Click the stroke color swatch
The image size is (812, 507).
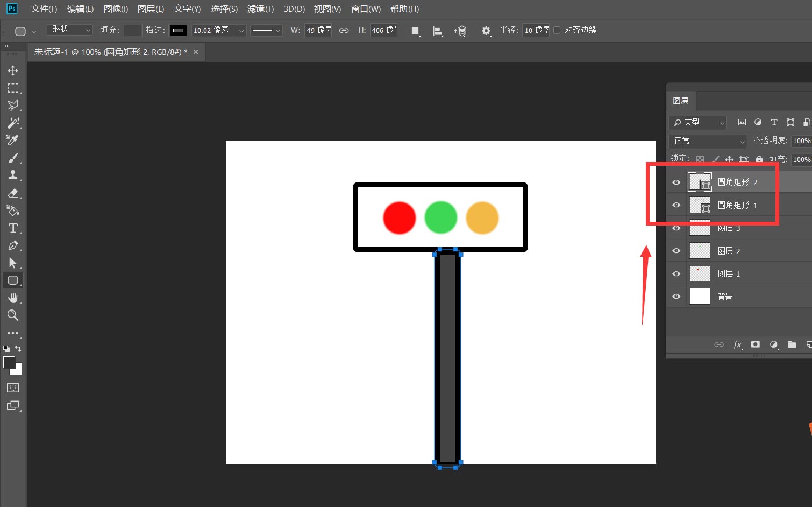pyautogui.click(x=178, y=31)
